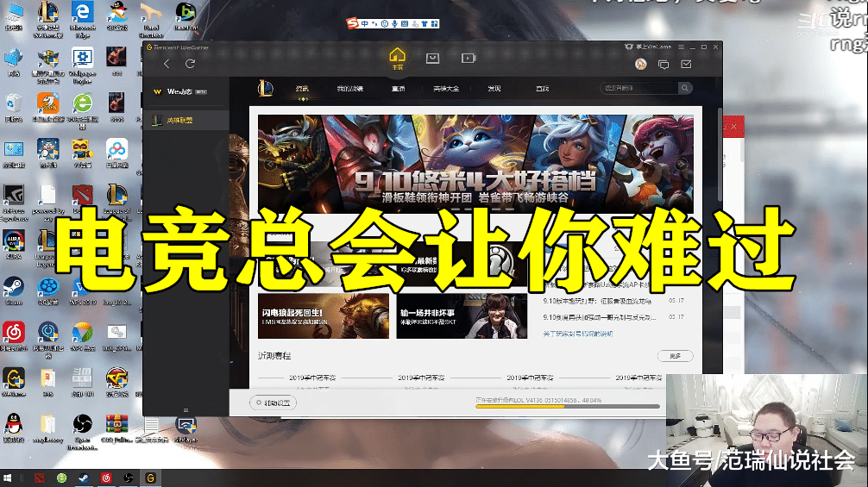Click the search input field
Viewport: 868px width, 487px height.
(x=639, y=88)
